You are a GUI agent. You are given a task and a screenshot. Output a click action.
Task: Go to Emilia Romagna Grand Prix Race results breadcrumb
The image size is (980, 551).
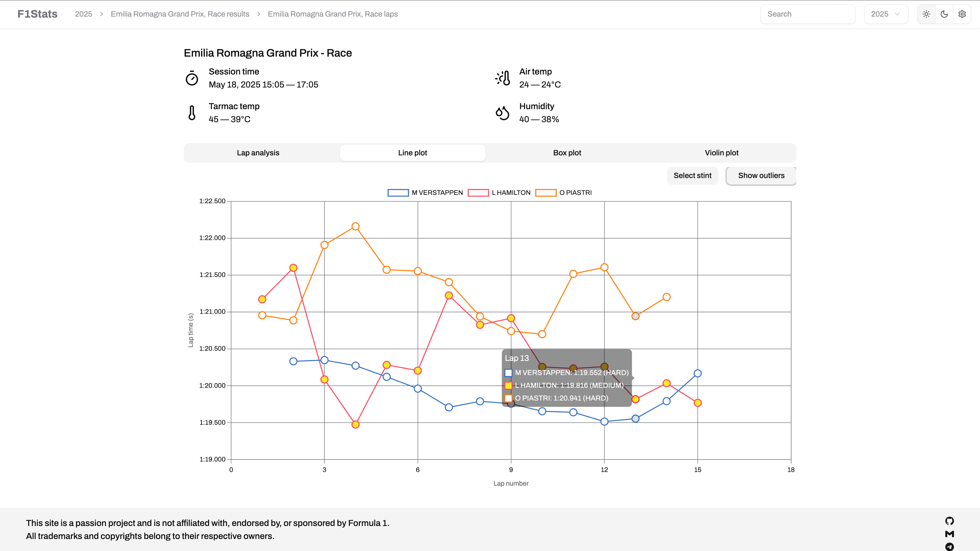tap(180, 14)
